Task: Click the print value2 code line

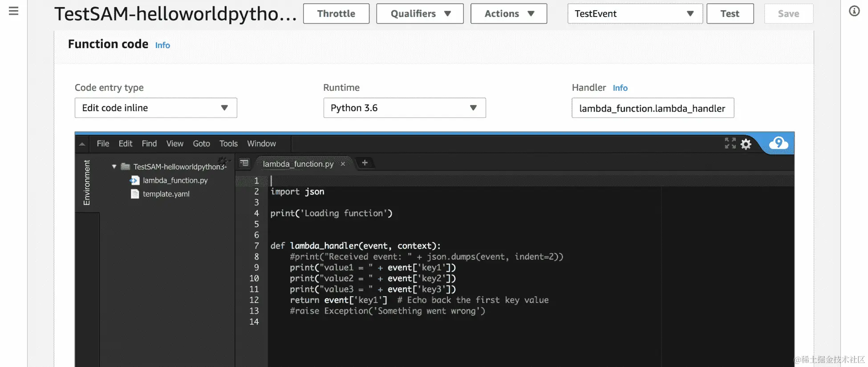Action: [x=373, y=278]
